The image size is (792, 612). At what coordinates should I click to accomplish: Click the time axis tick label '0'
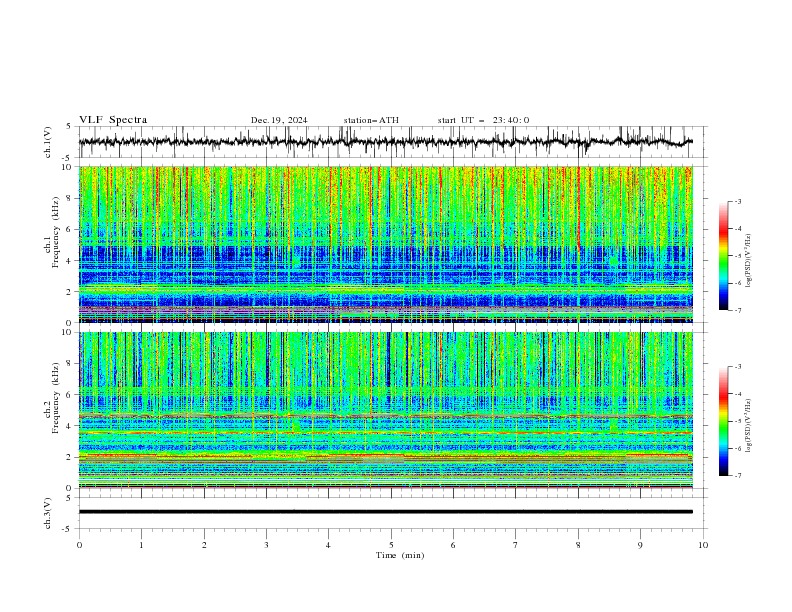pos(79,545)
